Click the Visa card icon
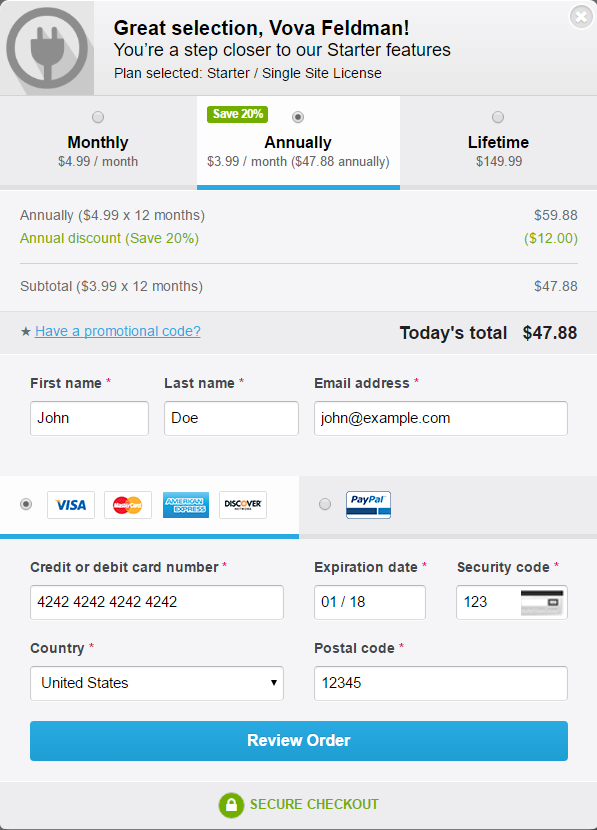The image size is (597, 830). (x=70, y=504)
